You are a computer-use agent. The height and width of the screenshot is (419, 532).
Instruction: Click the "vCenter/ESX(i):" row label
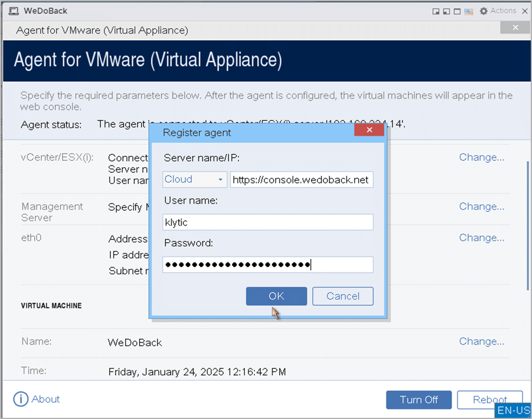(x=57, y=157)
